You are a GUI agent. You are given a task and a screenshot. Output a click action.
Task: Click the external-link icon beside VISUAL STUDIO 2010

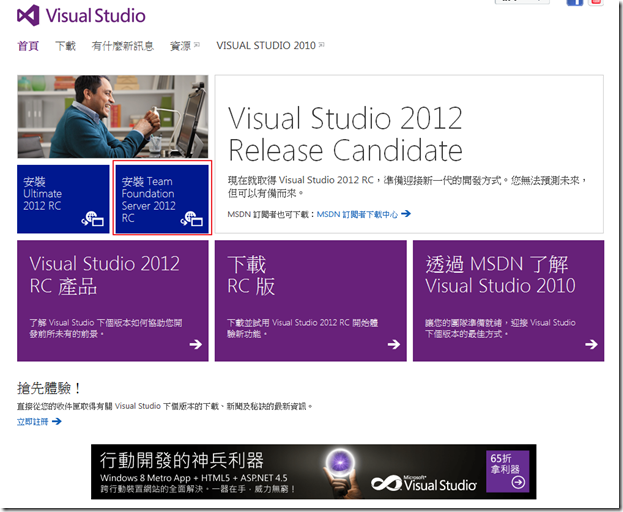coord(321,44)
